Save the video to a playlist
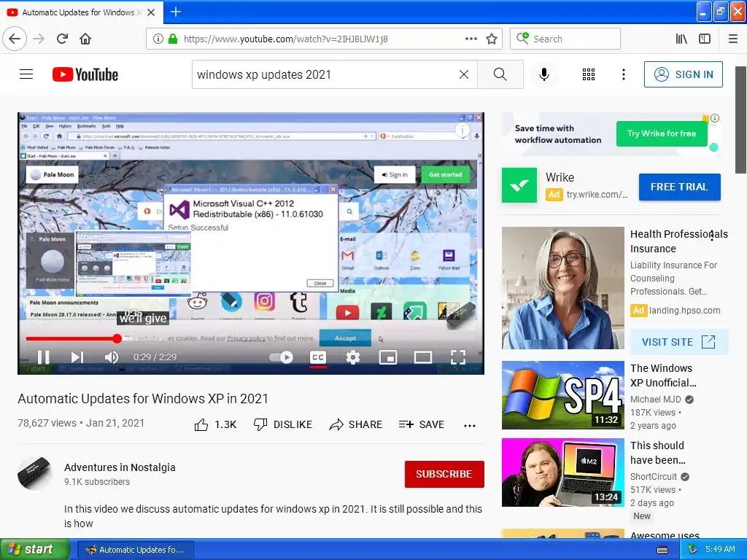The width and height of the screenshot is (747, 560). coord(422,424)
